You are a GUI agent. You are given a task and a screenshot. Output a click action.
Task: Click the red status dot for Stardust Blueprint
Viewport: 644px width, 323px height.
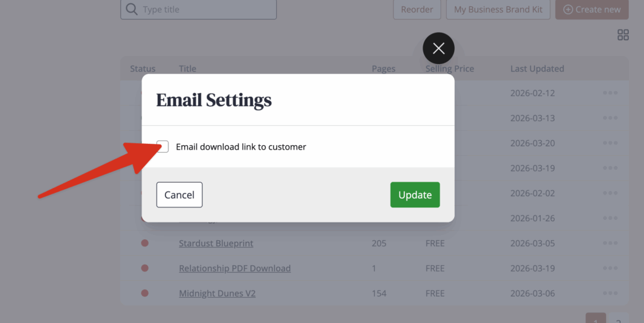click(145, 243)
